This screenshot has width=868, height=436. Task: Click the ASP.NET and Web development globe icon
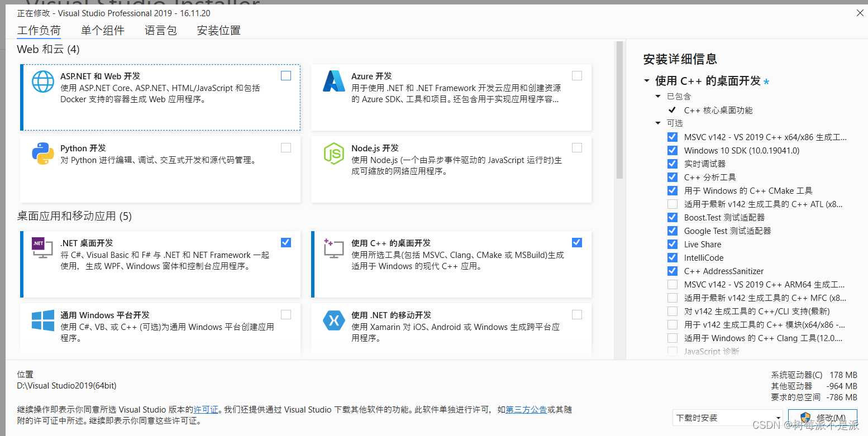pyautogui.click(x=43, y=81)
